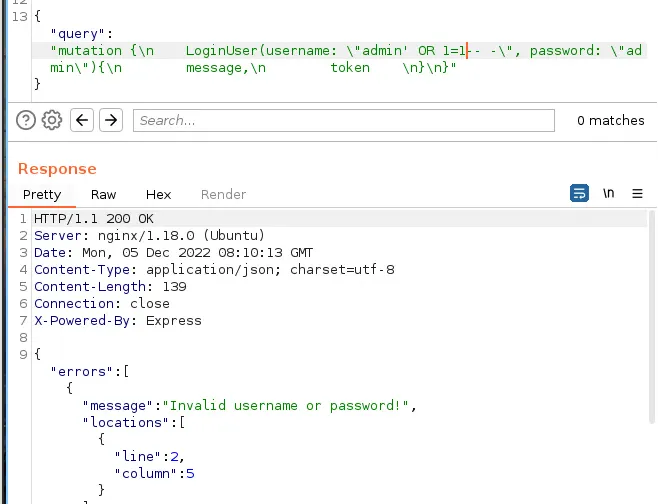Toggle show non-printable characters \n button
This screenshot has width=658, height=504.
pos(608,193)
